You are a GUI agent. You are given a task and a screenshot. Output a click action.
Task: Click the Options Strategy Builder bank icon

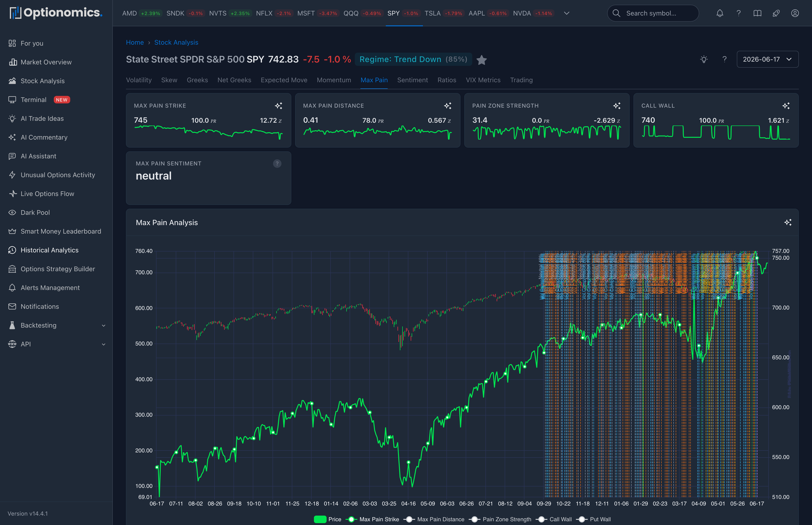point(12,269)
